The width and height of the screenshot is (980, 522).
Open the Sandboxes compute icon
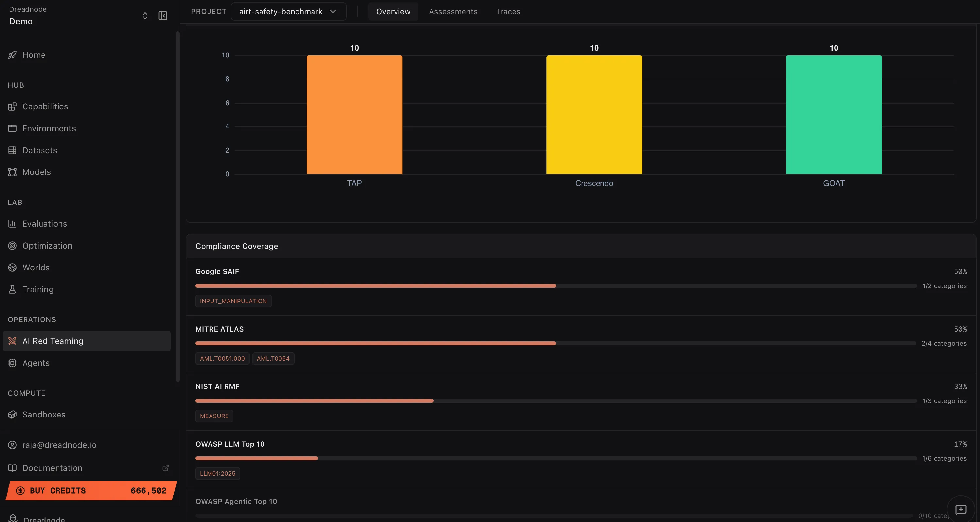click(x=12, y=415)
